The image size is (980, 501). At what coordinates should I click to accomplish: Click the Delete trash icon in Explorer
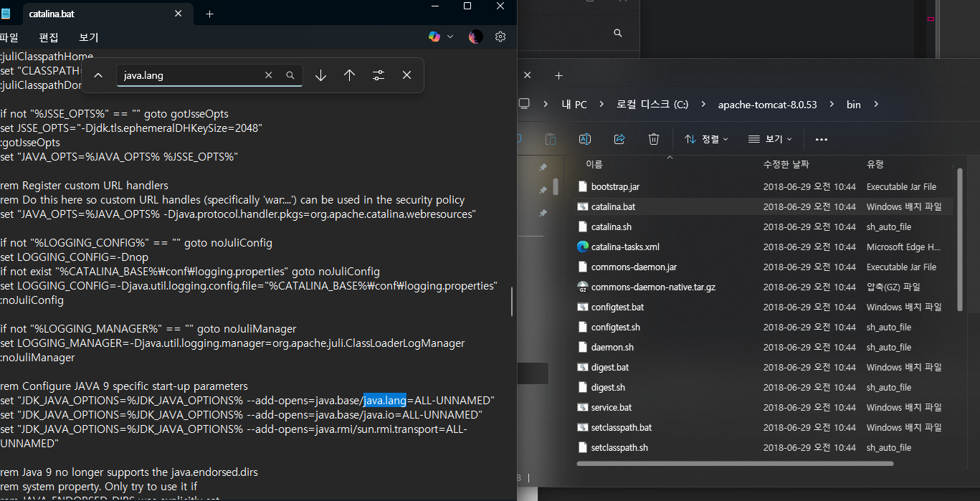654,139
